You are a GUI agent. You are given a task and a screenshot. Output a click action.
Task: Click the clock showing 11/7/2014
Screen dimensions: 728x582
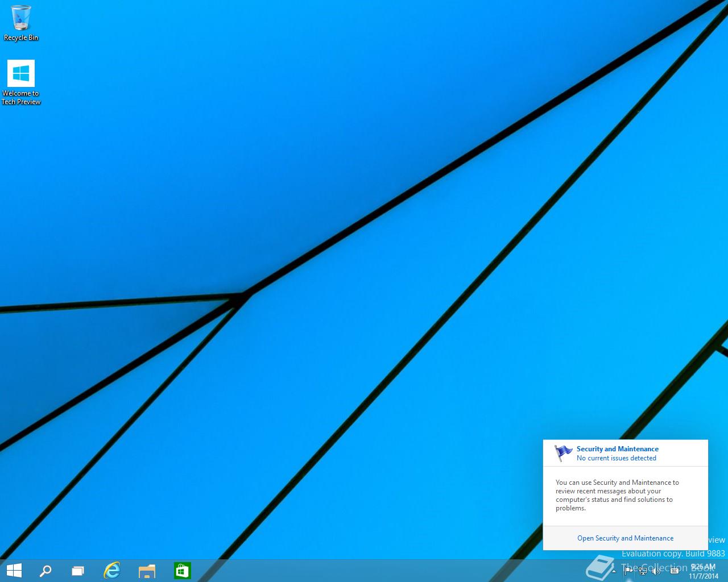point(704,571)
